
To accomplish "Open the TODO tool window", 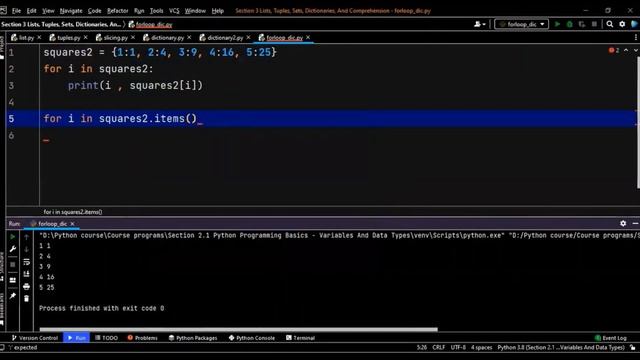I will click(x=107, y=338).
